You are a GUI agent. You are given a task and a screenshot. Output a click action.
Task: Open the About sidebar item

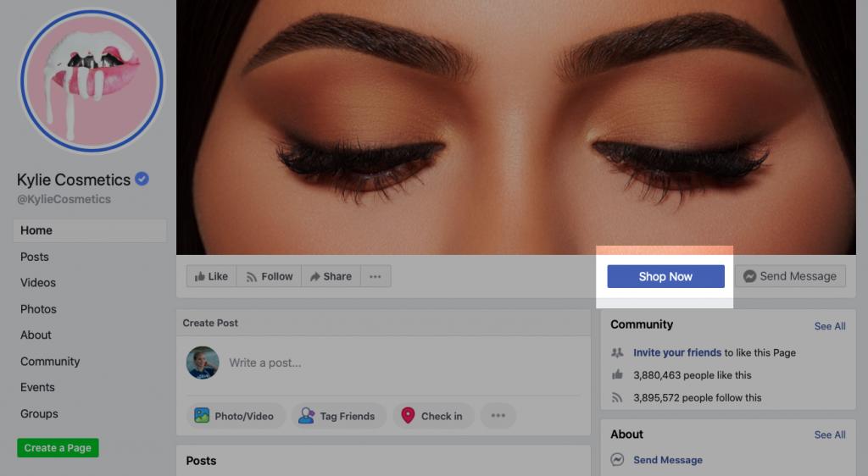click(36, 335)
